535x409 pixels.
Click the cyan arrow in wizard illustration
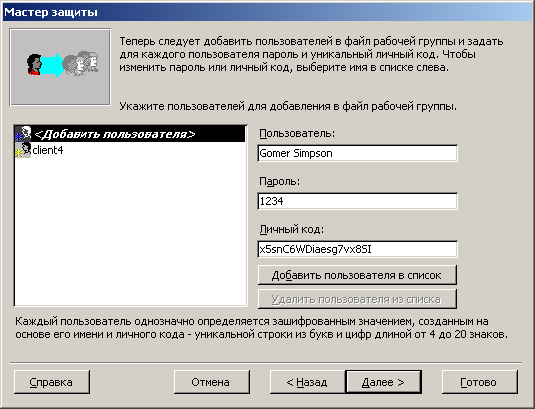52,65
